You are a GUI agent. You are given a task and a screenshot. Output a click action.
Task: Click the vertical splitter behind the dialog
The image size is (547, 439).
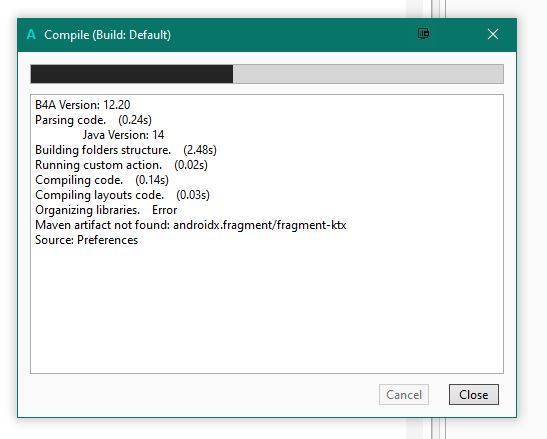coord(438,9)
